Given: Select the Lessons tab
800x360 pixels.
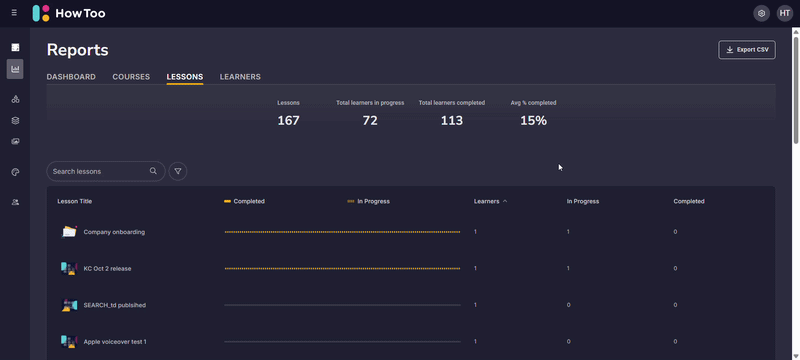Looking at the screenshot, I should [x=185, y=77].
